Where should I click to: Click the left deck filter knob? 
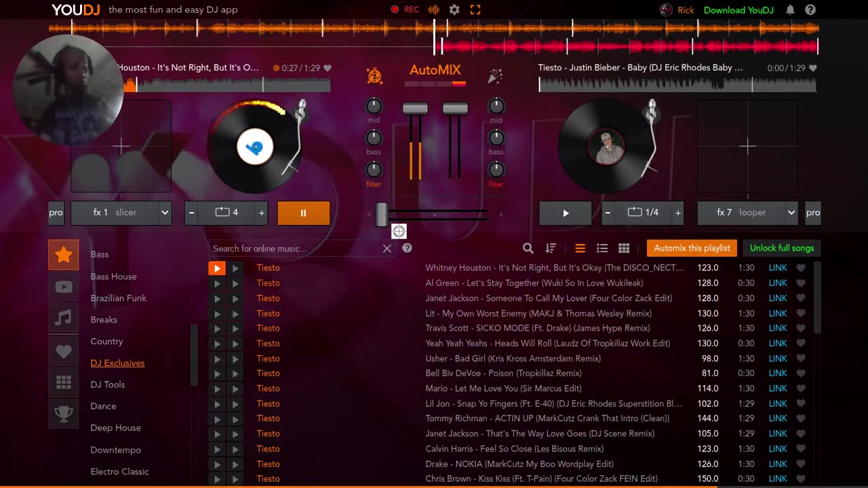[x=374, y=169]
